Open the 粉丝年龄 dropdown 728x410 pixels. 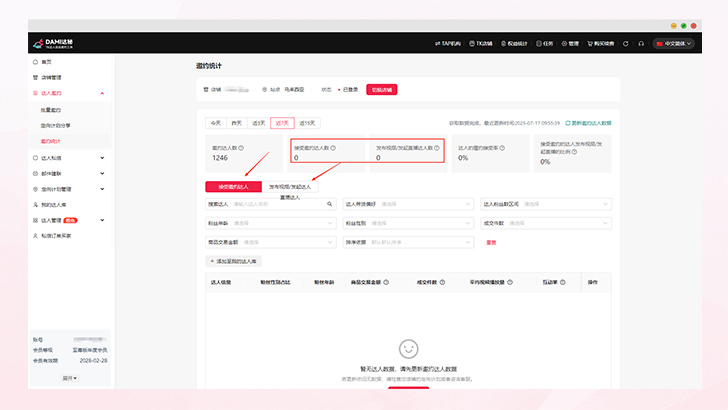[271, 223]
